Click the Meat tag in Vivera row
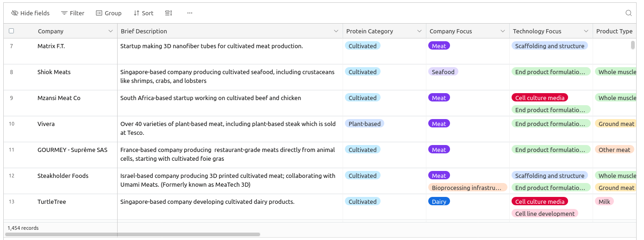 [x=439, y=124]
